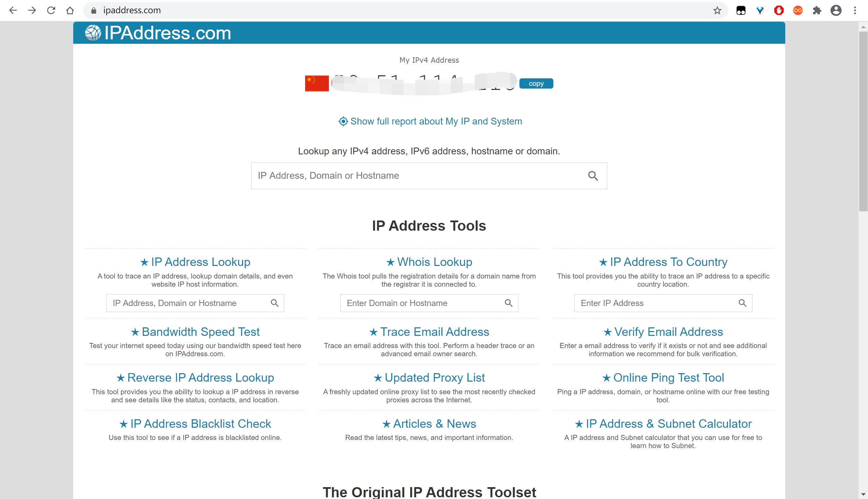Click the page vertical scrollbar thumb
The width and height of the screenshot is (868, 499).
863,120
